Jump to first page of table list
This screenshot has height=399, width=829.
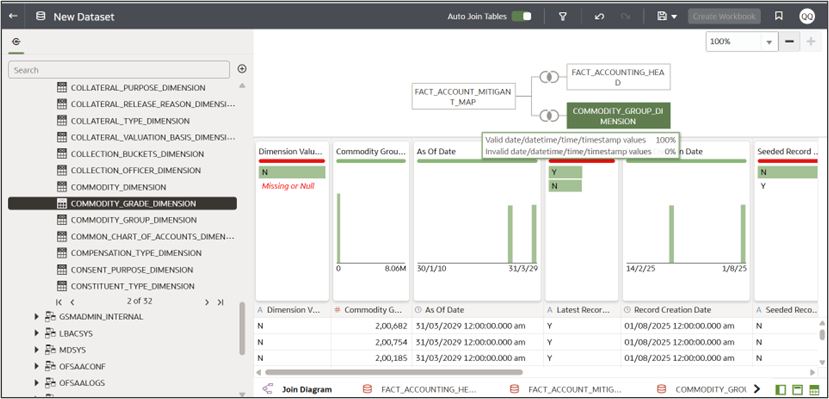tap(59, 302)
